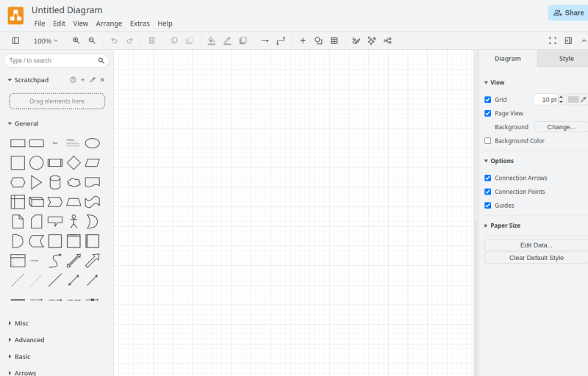Click the Scratchpad edit pencil icon
The width and height of the screenshot is (588, 376).
pyautogui.click(x=93, y=80)
